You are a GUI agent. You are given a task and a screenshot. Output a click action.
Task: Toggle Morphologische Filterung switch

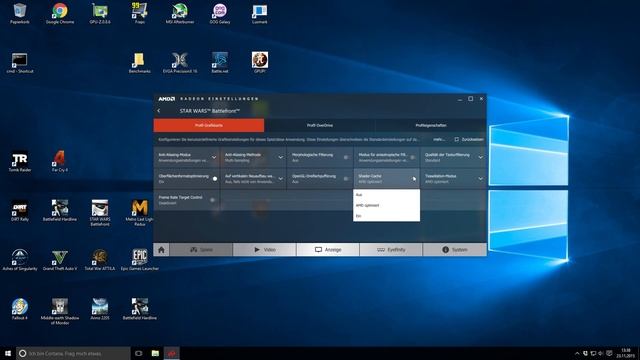pyautogui.click(x=346, y=157)
